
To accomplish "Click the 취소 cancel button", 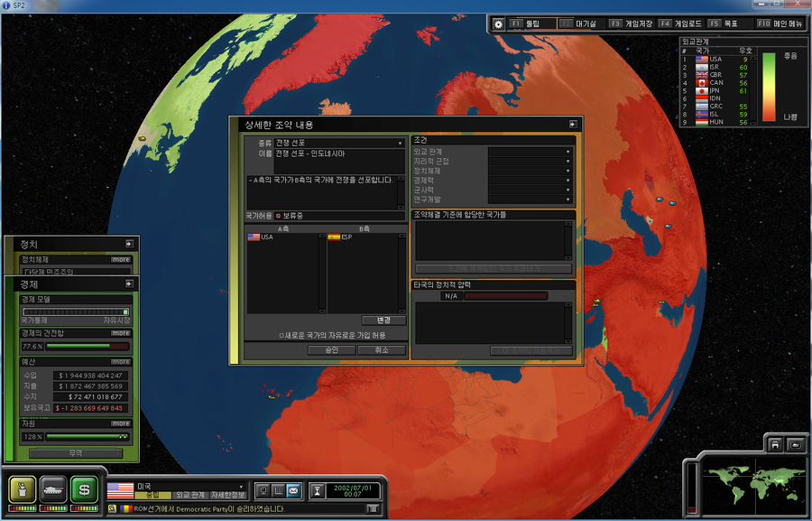I will coord(381,349).
